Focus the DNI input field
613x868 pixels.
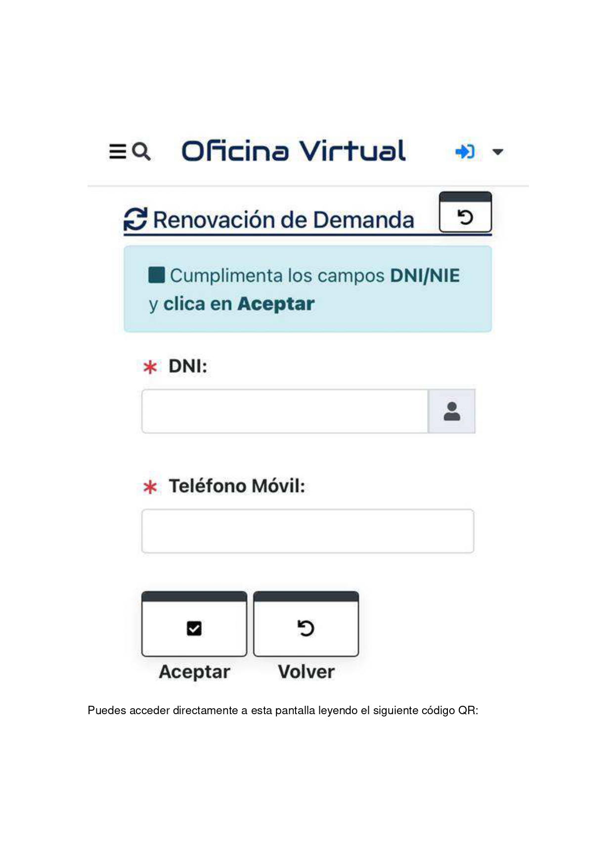pos(285,411)
